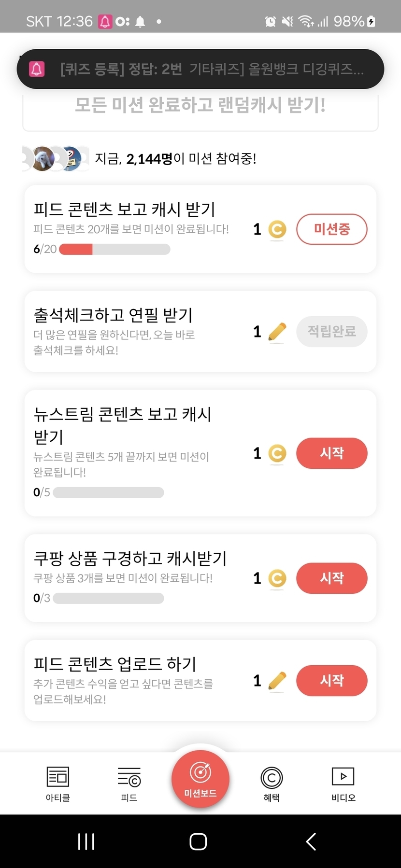Tap the 미션보드 center target icon
The width and height of the screenshot is (401, 868).
pos(200,772)
